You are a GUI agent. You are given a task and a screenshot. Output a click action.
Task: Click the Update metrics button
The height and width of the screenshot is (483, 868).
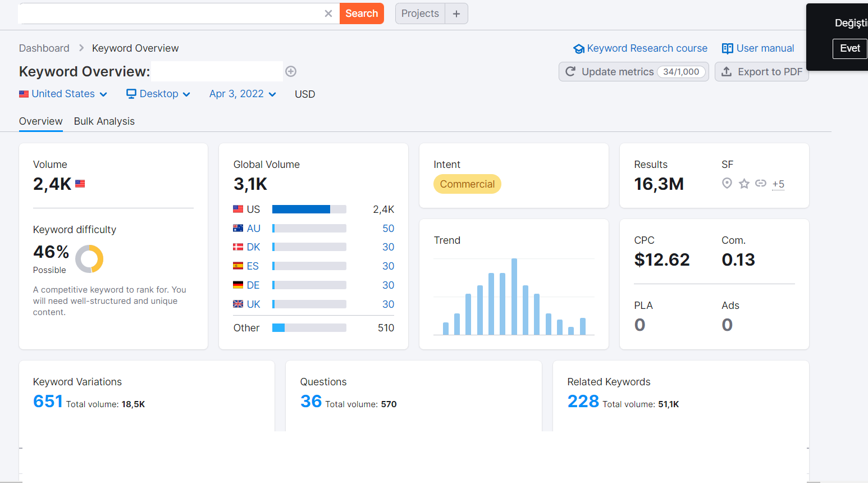tap(634, 71)
